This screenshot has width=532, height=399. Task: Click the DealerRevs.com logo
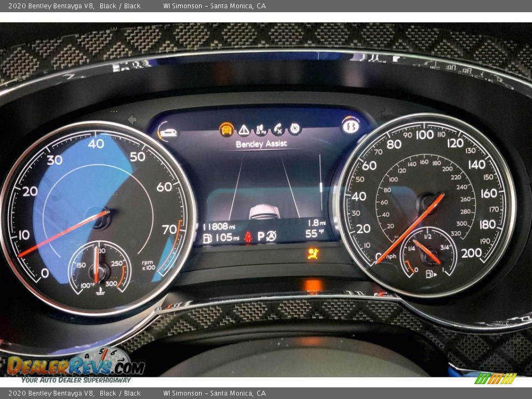tap(76, 366)
